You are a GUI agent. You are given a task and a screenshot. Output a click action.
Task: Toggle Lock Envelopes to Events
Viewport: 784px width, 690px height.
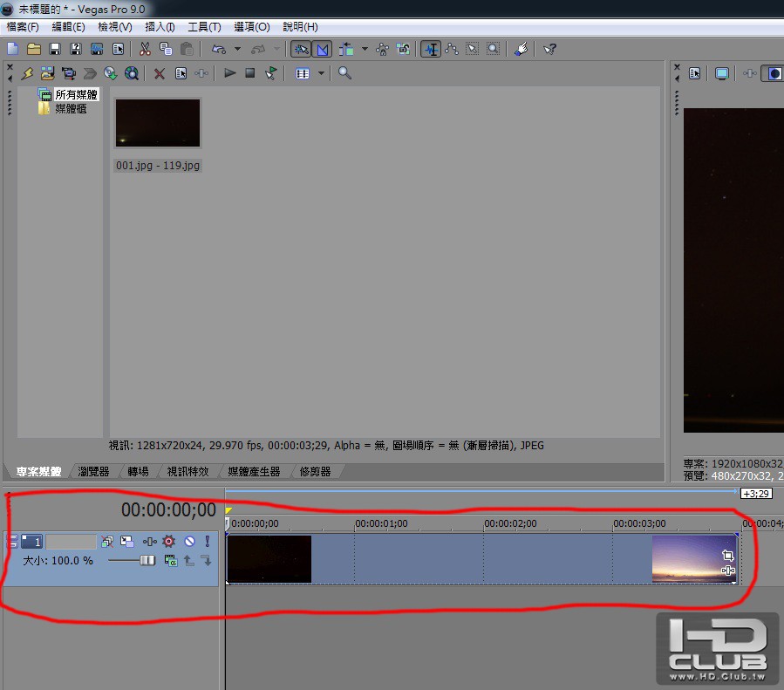pos(383,49)
